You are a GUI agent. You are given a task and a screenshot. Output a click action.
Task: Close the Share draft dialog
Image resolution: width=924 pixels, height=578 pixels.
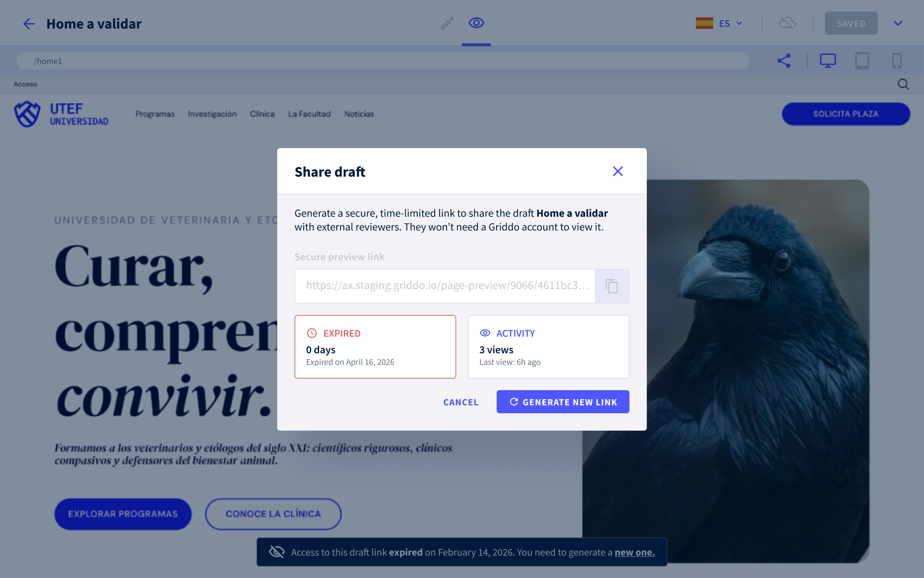coord(618,171)
